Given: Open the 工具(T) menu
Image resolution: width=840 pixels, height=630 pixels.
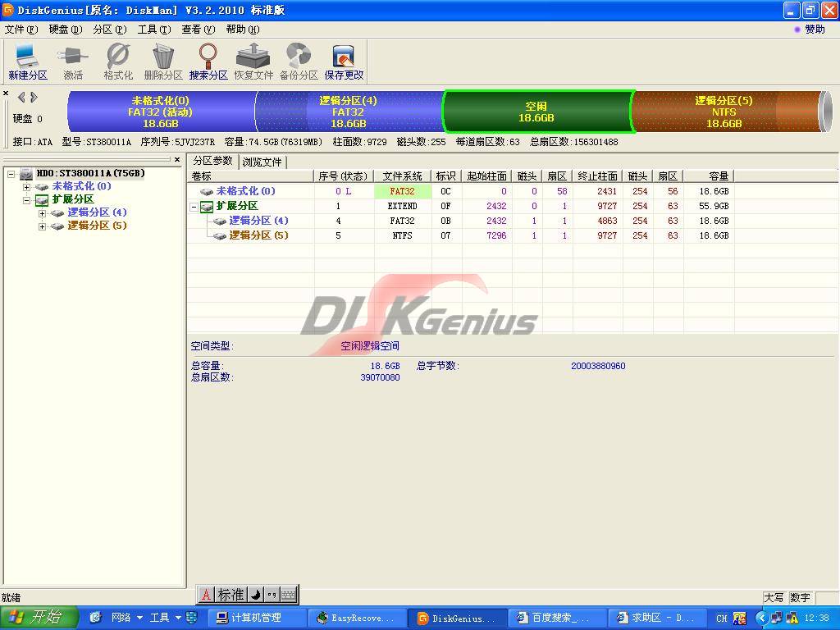Looking at the screenshot, I should point(154,29).
